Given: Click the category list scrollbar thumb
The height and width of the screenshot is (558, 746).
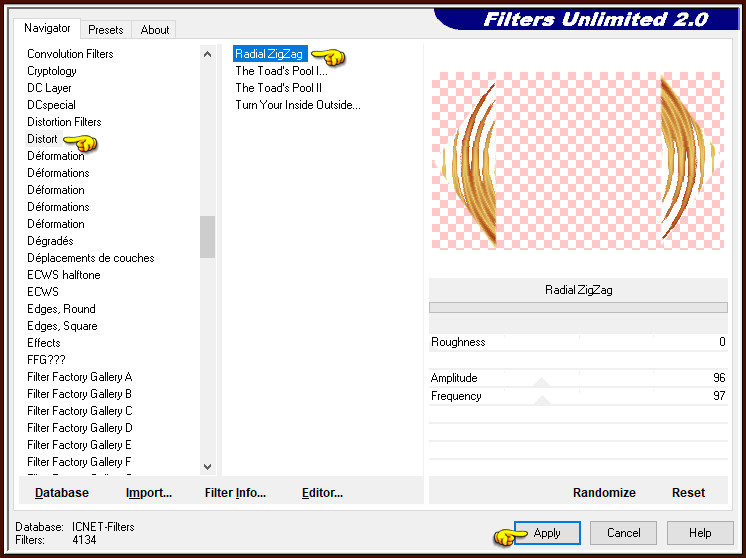Looking at the screenshot, I should point(207,236).
